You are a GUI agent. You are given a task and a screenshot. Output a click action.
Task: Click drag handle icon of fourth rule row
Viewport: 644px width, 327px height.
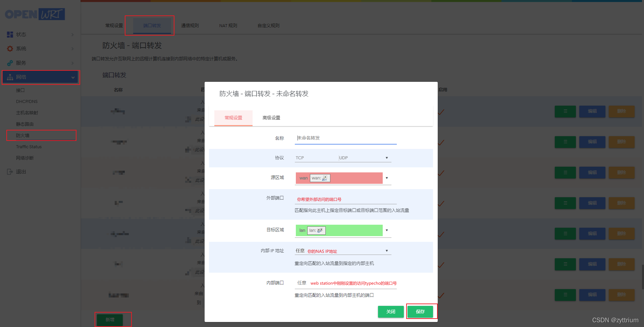click(565, 203)
